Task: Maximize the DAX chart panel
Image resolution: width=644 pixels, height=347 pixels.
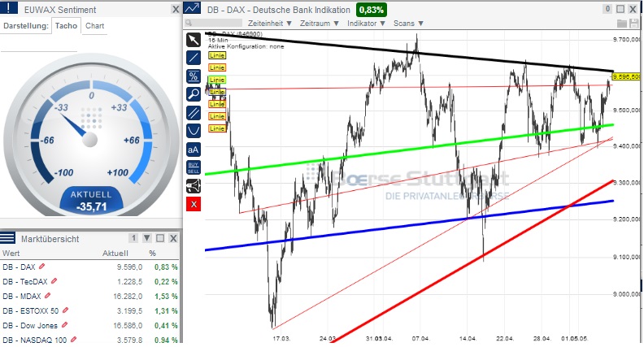Action: (620, 9)
